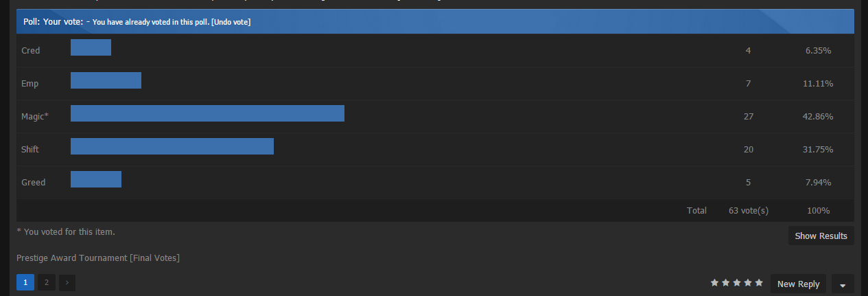Viewport: 868px width, 296px height.
Task: Click the Undo vote link
Action: point(231,22)
